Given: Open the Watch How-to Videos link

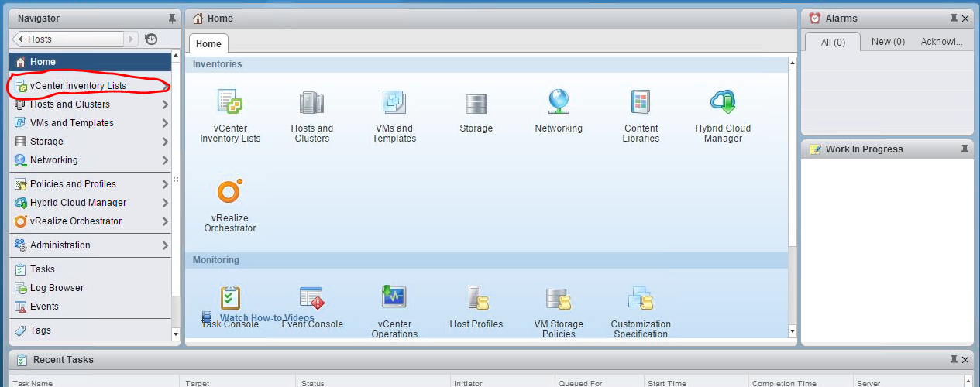Looking at the screenshot, I should click(x=267, y=318).
